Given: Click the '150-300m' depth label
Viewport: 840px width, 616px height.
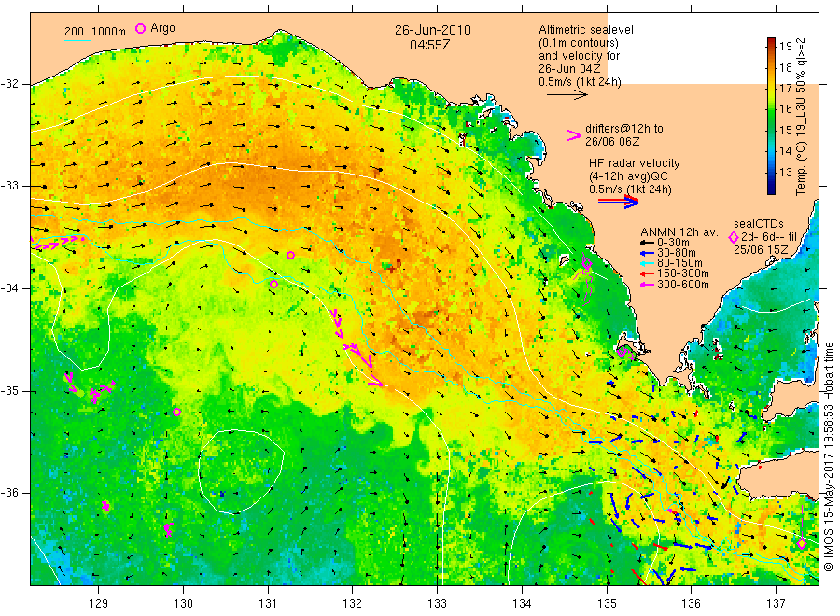Looking at the screenshot, I should click(683, 273).
